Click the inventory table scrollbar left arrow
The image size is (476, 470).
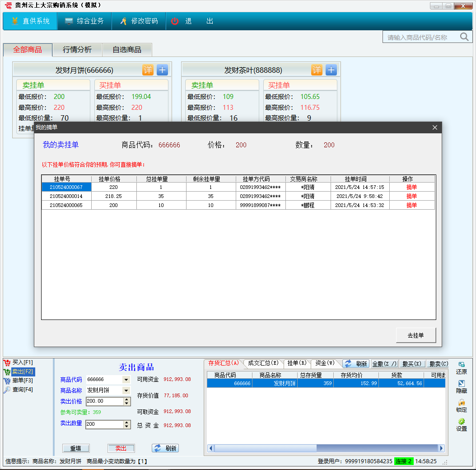coord(211,448)
